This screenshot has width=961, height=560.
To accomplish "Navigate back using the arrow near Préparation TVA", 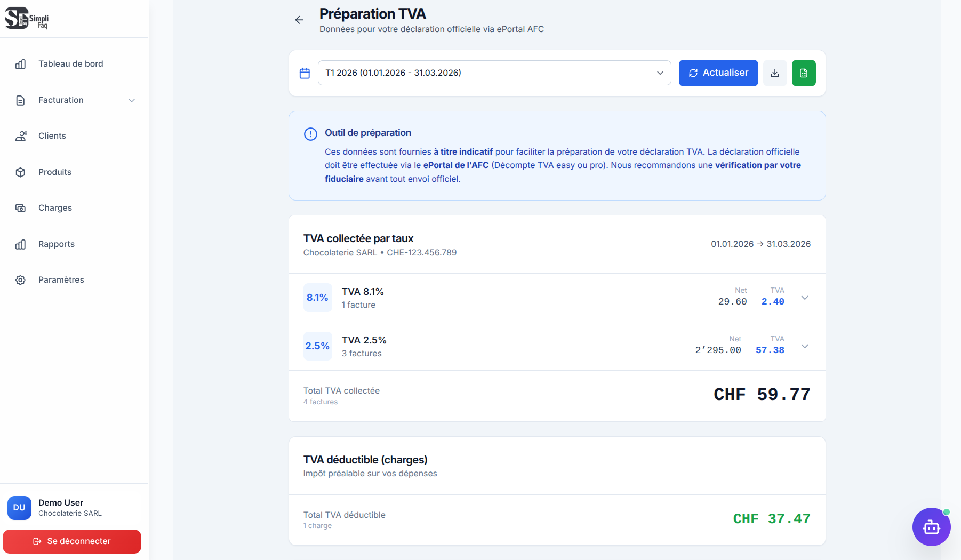I will click(299, 20).
